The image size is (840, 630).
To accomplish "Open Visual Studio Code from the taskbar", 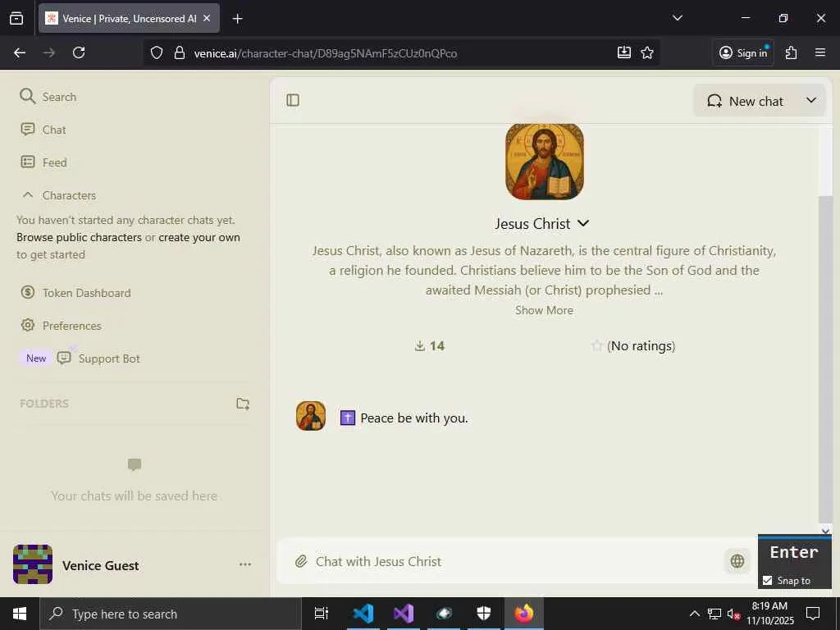I will [363, 614].
